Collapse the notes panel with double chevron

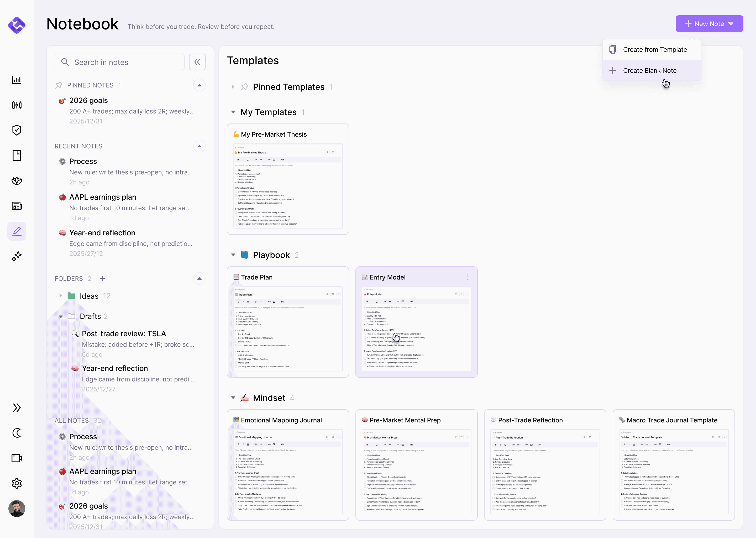tap(197, 62)
